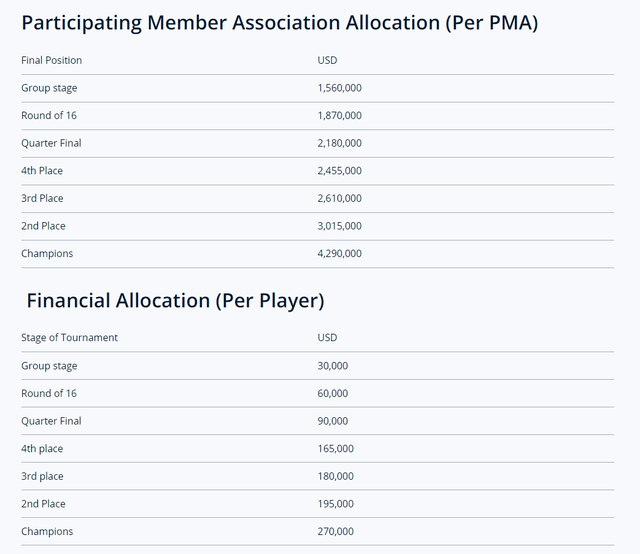Click the Champions 270,000 per player value

336,532
